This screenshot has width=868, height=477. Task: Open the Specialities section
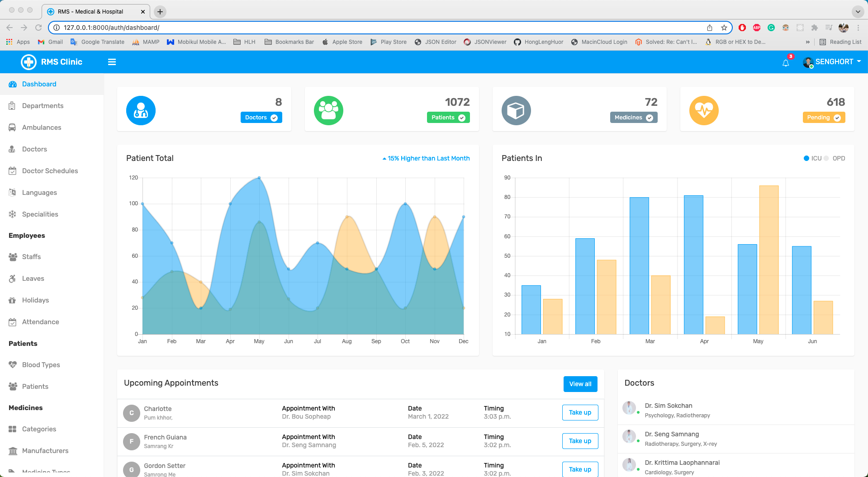point(40,214)
